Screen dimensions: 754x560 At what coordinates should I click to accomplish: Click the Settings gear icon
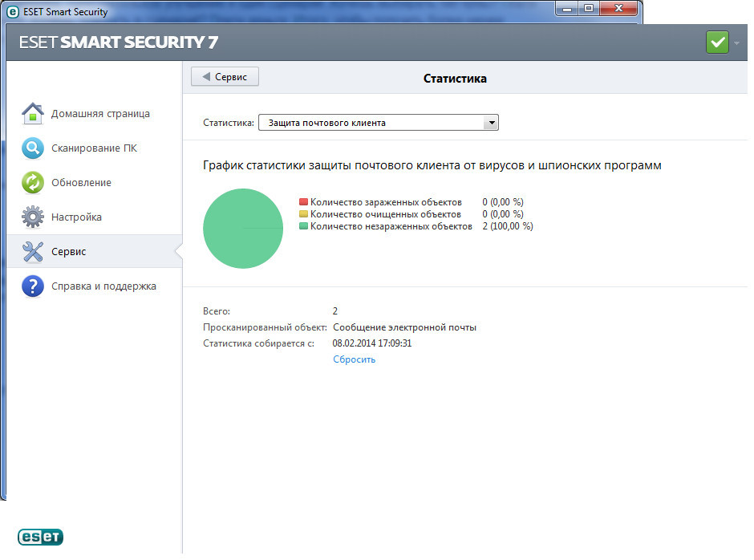click(x=32, y=217)
